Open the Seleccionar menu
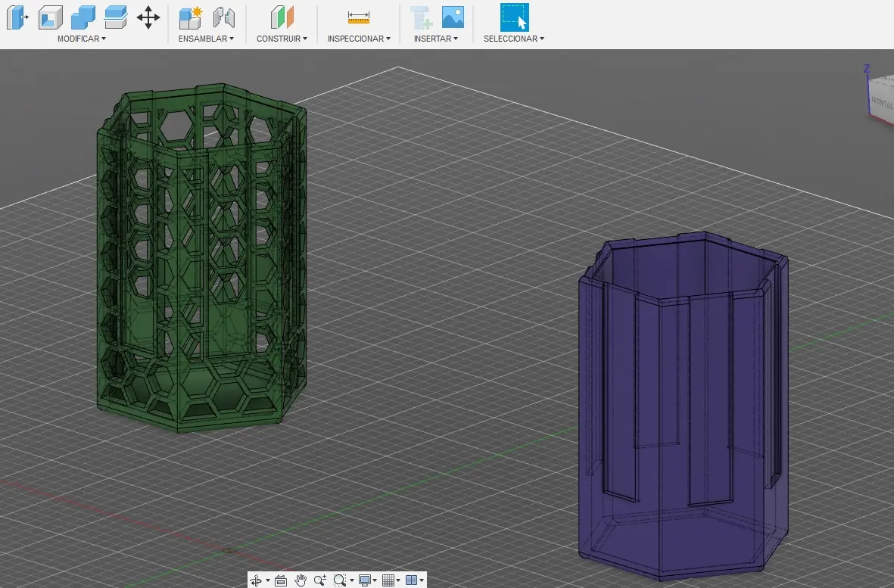894x588 pixels. 512,39
